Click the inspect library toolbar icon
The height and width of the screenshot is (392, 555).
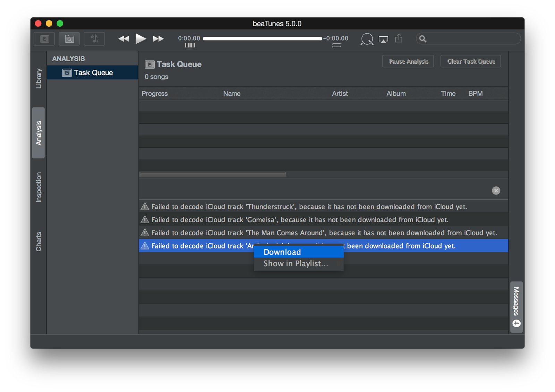[69, 39]
